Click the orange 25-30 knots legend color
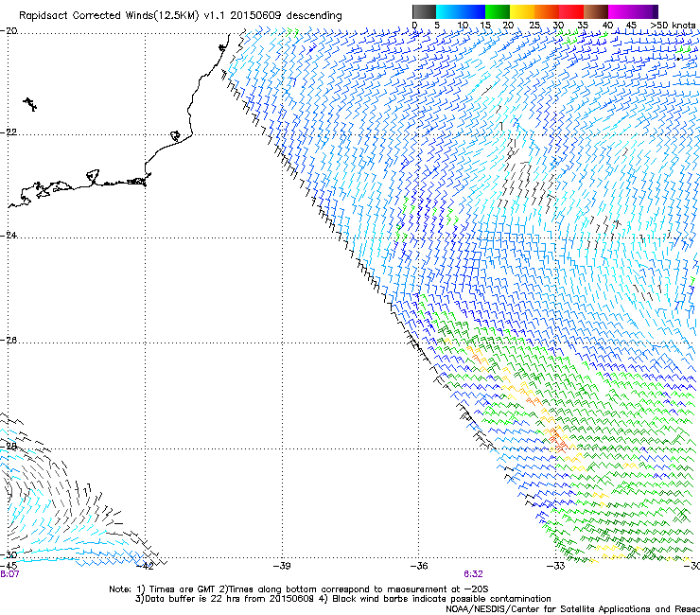 coord(547,11)
